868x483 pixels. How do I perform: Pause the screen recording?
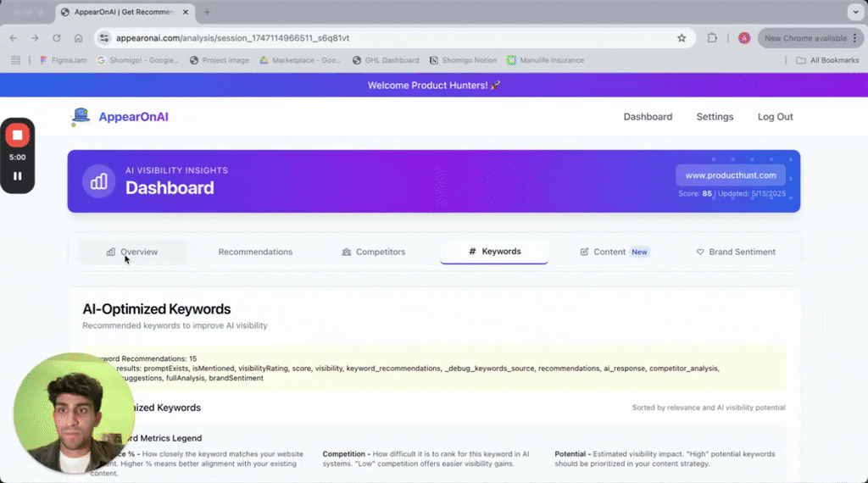[x=17, y=176]
